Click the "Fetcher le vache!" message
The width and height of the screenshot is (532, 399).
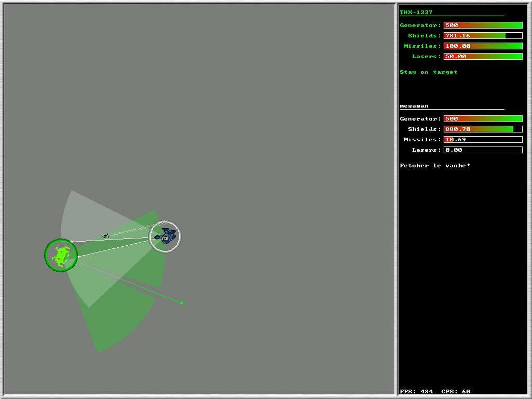(x=435, y=166)
